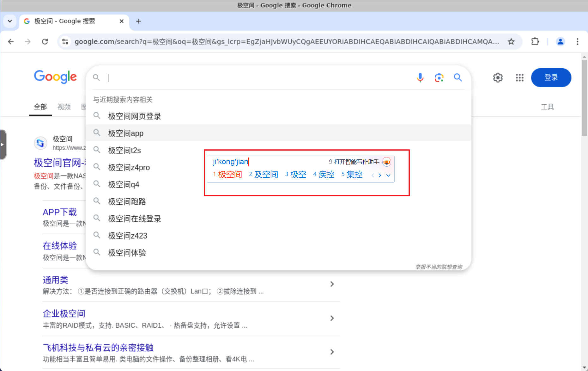
Task: Select IME candidate 2 及空间
Action: tap(264, 175)
